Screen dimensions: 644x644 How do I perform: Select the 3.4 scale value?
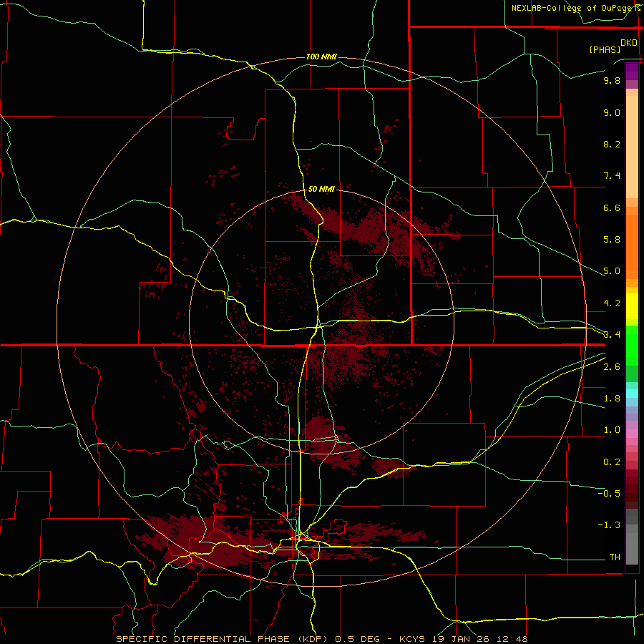point(612,335)
